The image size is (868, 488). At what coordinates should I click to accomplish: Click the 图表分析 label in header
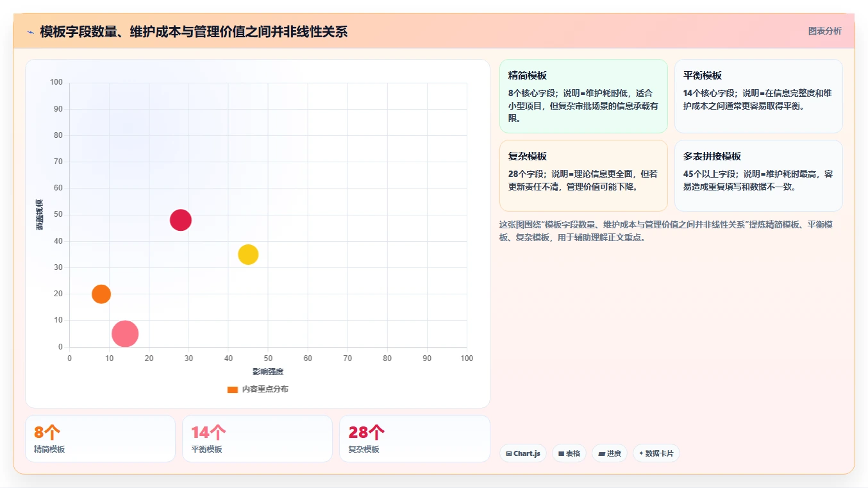coord(824,31)
